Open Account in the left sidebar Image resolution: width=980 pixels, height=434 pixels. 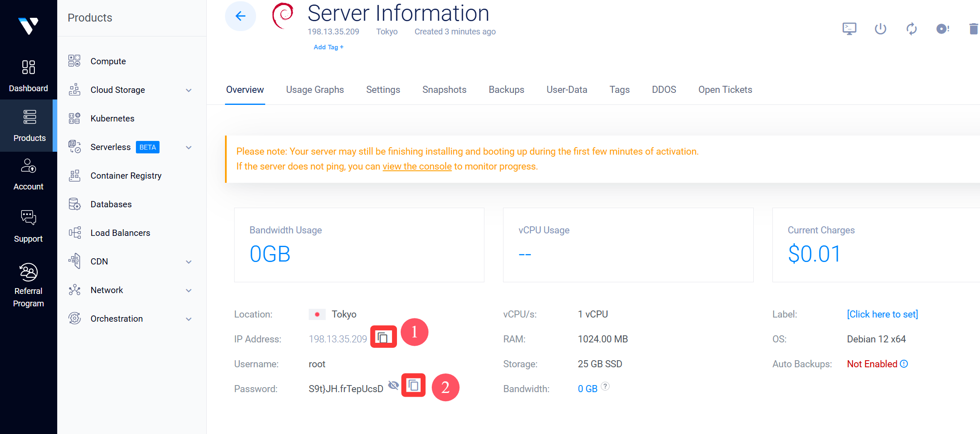28,175
